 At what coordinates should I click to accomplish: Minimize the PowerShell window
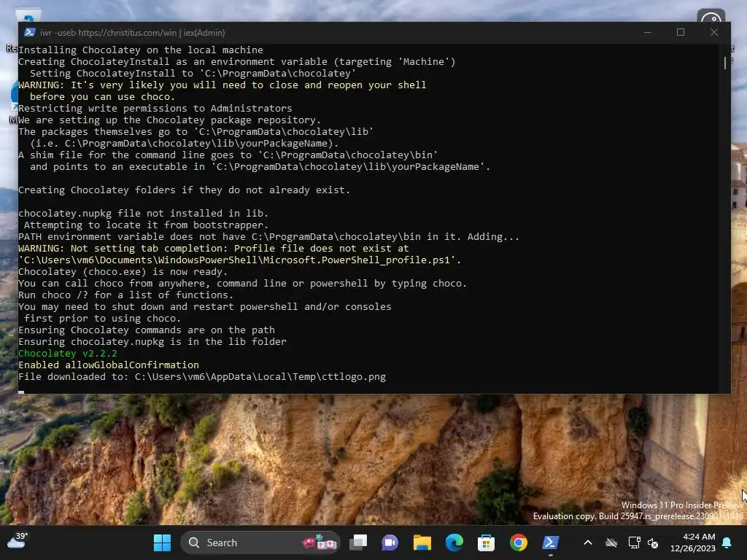point(648,32)
